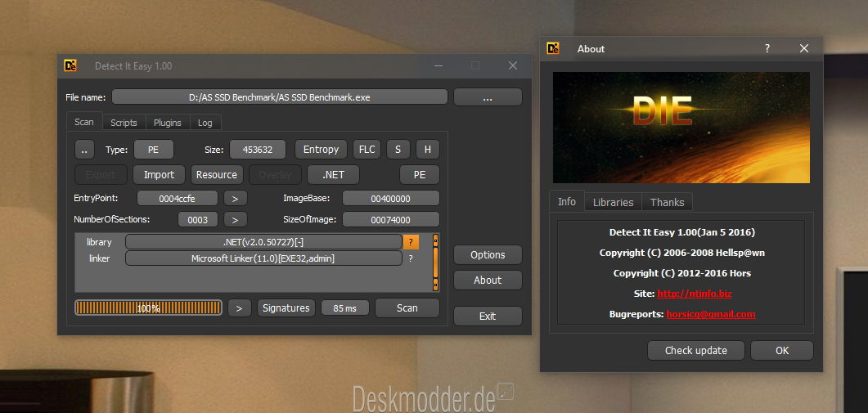Click the Microsoft Linker(11.0) result entry
The height and width of the screenshot is (413, 868).
pyautogui.click(x=263, y=258)
